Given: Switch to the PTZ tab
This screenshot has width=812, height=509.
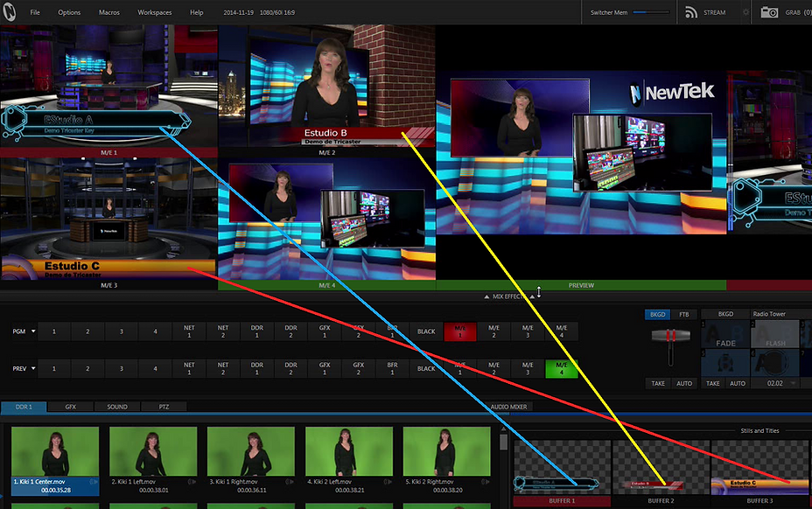Looking at the screenshot, I should coord(164,407).
